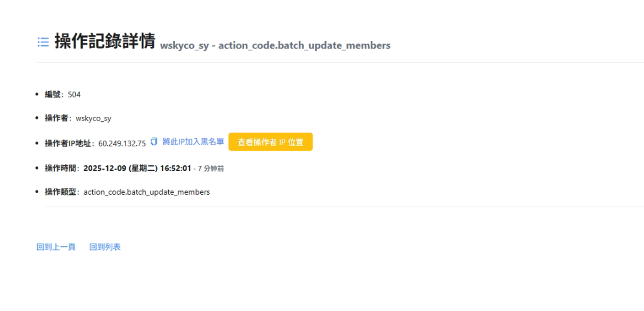Image resolution: width=644 pixels, height=311 pixels.
Task: Click the 操作類型 field label
Action: [61, 192]
